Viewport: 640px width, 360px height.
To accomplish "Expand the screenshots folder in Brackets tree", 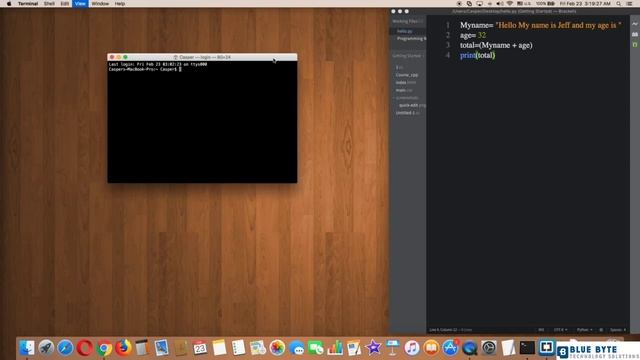I will (407, 98).
